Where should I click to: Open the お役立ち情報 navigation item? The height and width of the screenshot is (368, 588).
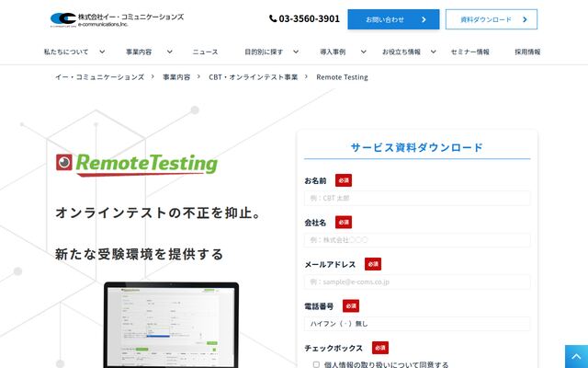[401, 52]
